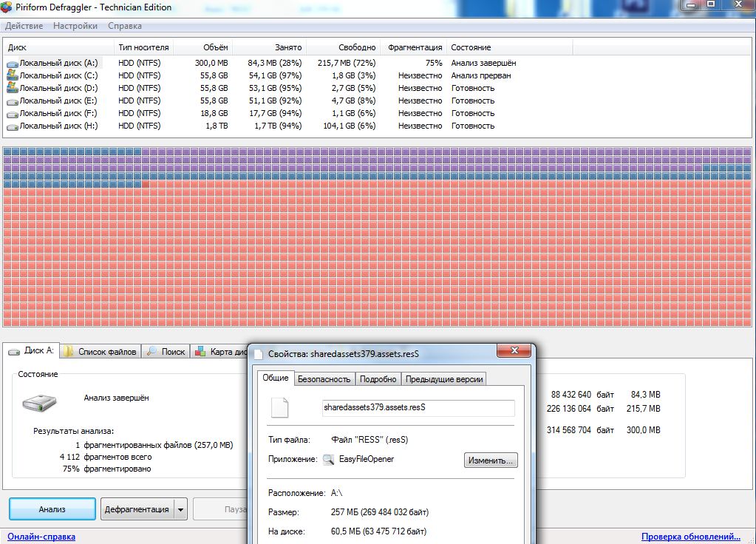
Task: Switch to the Поиск tab
Action: pyautogui.click(x=166, y=352)
